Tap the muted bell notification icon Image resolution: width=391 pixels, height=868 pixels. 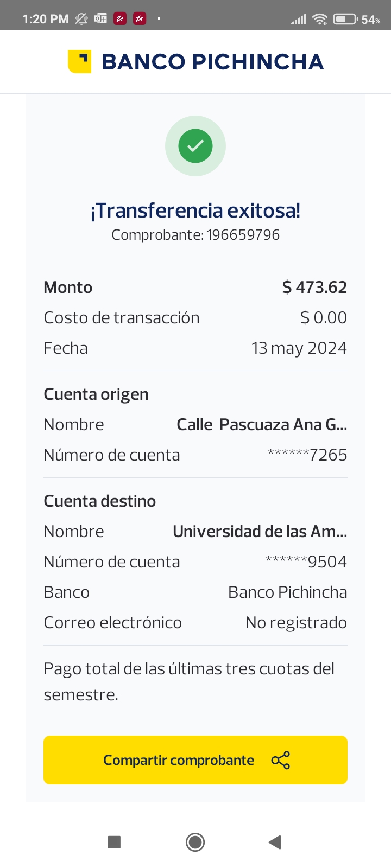(x=81, y=19)
